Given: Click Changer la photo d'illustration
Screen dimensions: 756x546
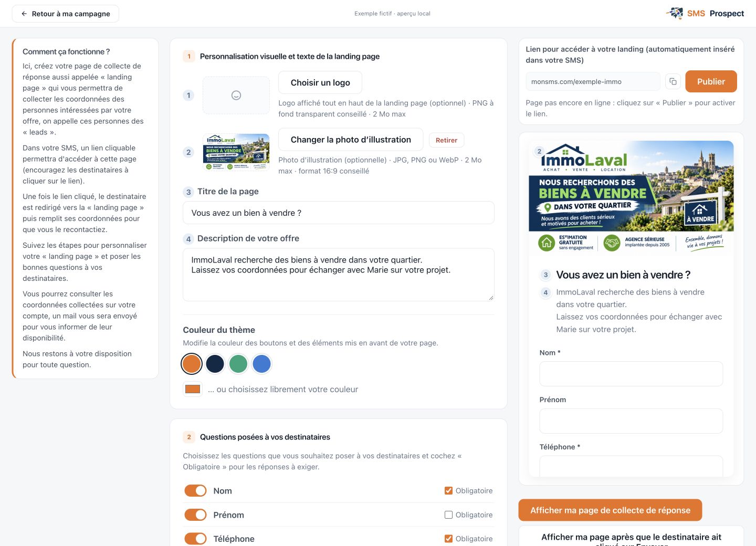Looking at the screenshot, I should pos(351,140).
